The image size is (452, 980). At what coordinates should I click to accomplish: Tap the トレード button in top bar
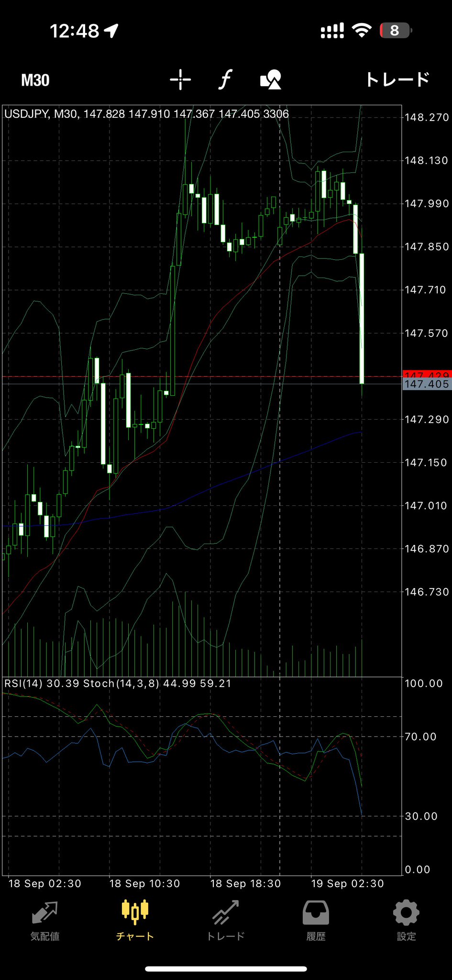coord(397,79)
